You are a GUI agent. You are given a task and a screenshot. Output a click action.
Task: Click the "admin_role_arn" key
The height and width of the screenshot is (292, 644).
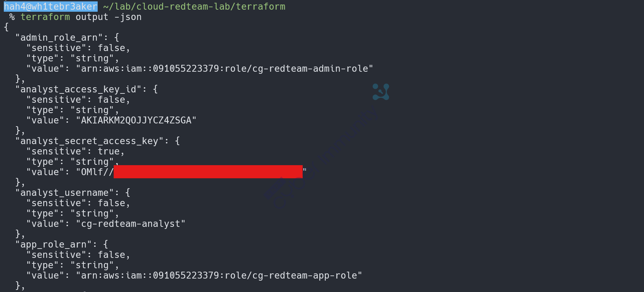tap(59, 38)
